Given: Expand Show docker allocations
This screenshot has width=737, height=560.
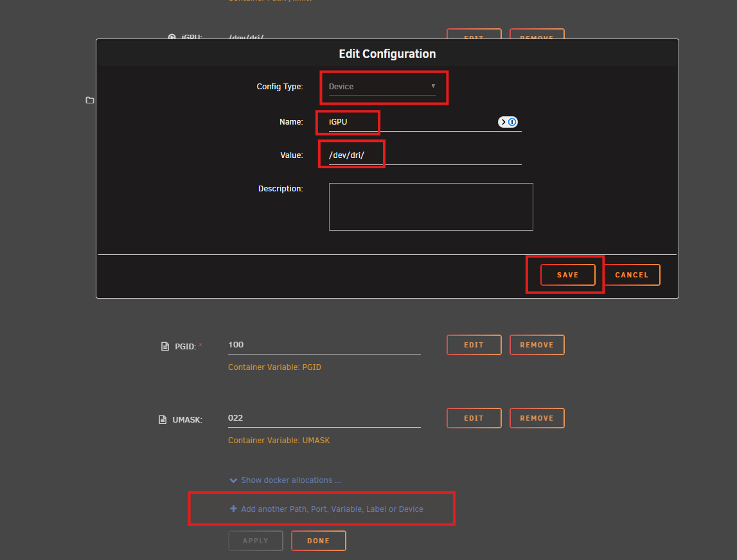Looking at the screenshot, I should (290, 480).
